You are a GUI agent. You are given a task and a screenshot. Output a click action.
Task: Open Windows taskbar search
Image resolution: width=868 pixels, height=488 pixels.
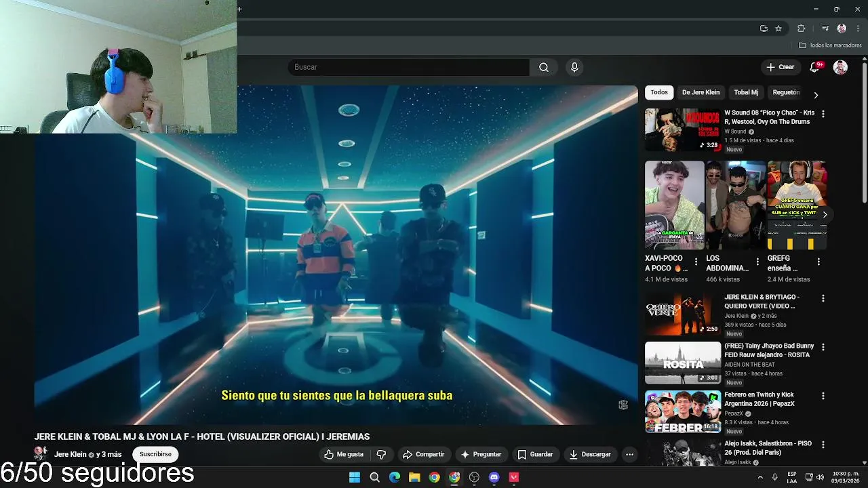tap(374, 477)
